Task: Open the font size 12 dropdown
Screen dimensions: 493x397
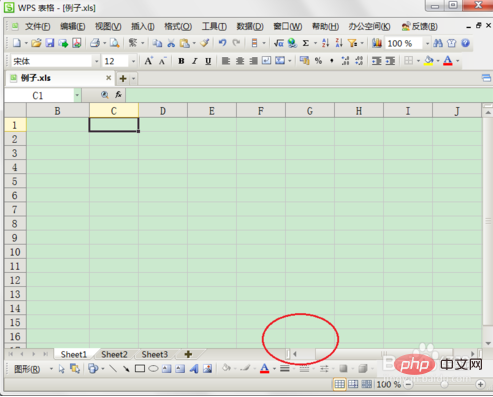Action: point(133,61)
